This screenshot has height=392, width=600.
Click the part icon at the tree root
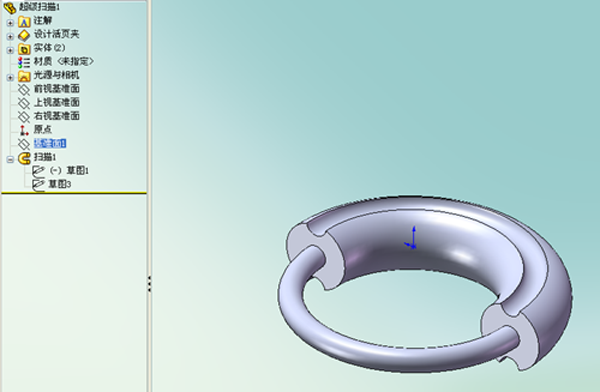click(10, 7)
